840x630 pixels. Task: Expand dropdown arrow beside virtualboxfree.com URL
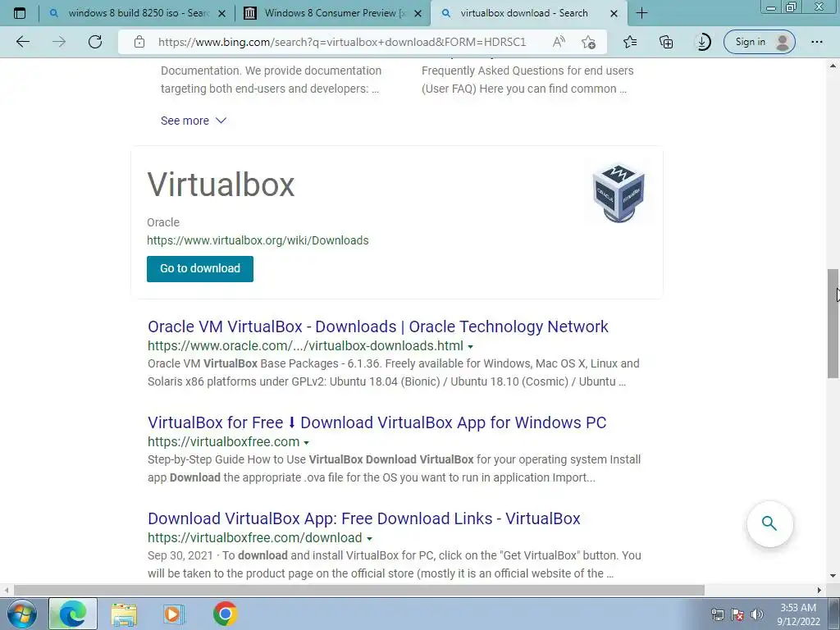(x=307, y=442)
